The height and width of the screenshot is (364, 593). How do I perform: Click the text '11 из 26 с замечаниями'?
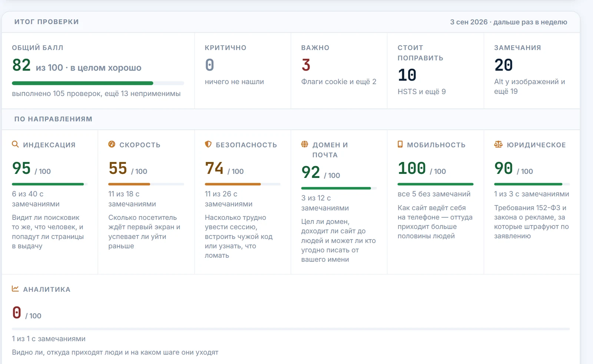click(x=229, y=199)
